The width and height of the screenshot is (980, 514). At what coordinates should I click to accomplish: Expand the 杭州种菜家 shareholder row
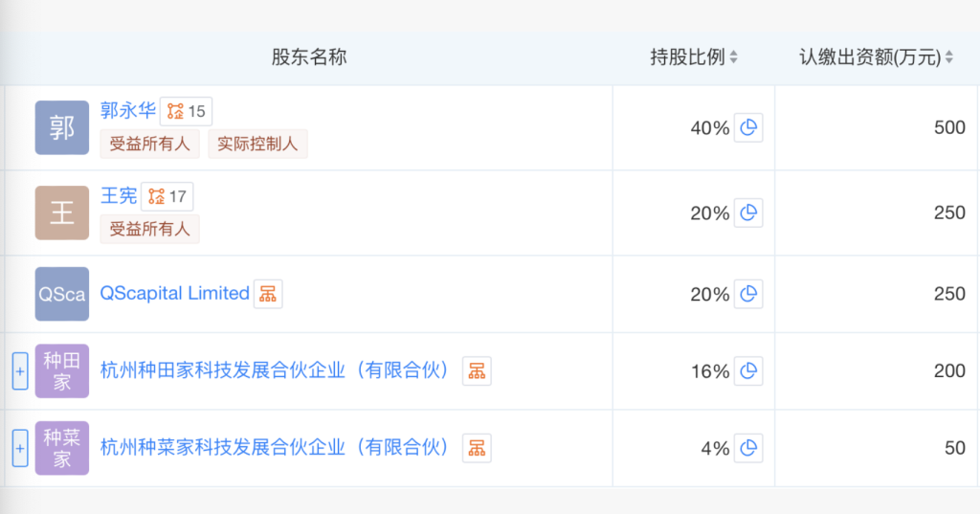pyautogui.click(x=20, y=448)
